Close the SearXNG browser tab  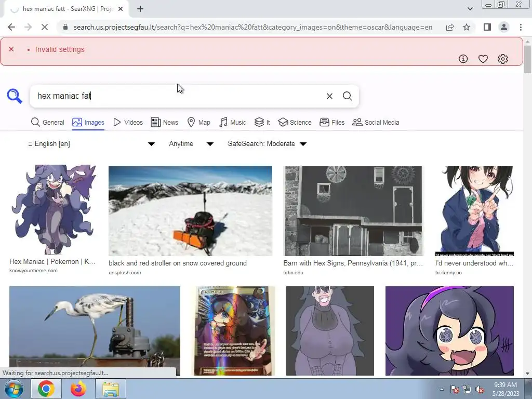tap(121, 9)
